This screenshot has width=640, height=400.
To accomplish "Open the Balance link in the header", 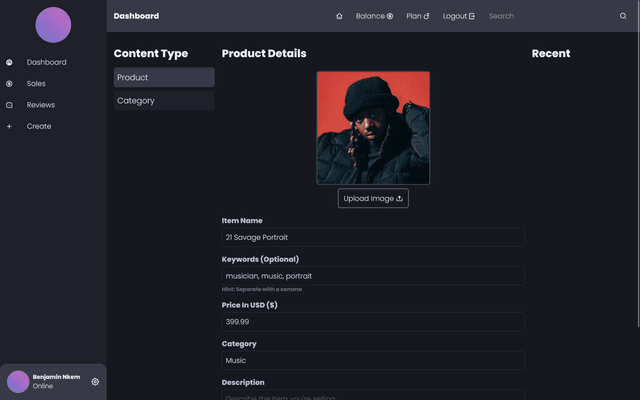I will click(x=374, y=16).
